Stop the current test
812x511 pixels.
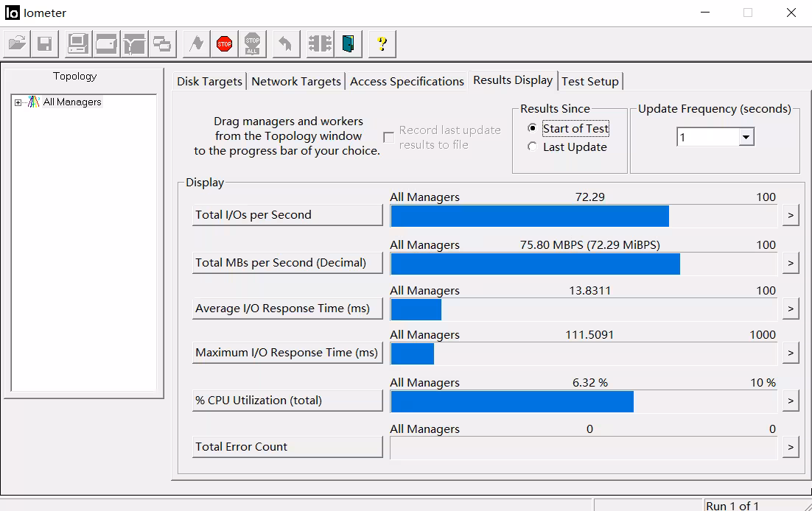pos(224,43)
